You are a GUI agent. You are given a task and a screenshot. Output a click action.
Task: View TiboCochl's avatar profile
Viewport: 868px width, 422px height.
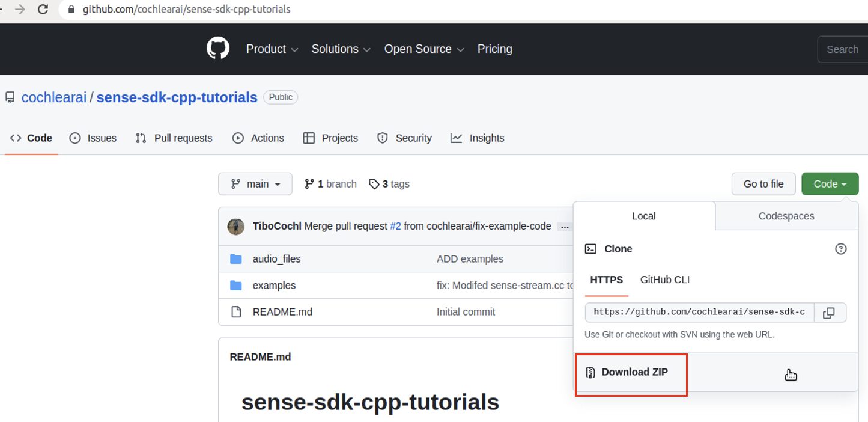click(236, 227)
